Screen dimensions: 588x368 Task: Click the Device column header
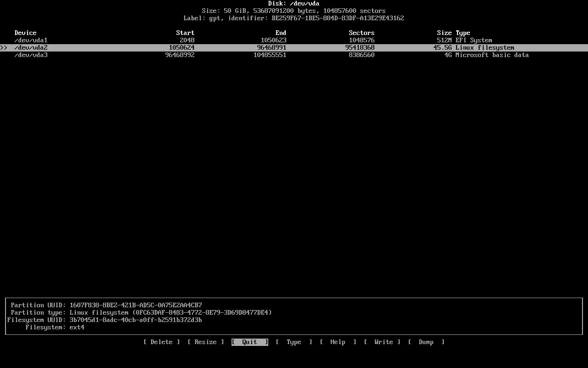[25, 33]
